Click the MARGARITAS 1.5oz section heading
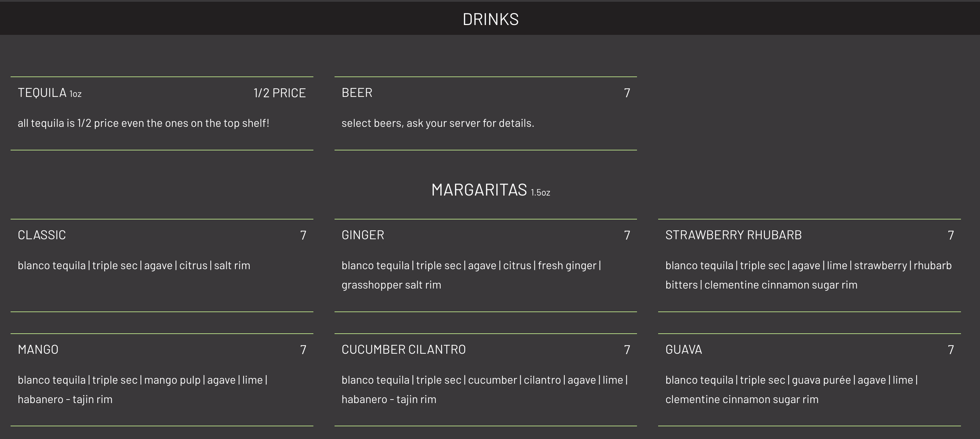Viewport: 980px width, 439px height. pos(490,190)
